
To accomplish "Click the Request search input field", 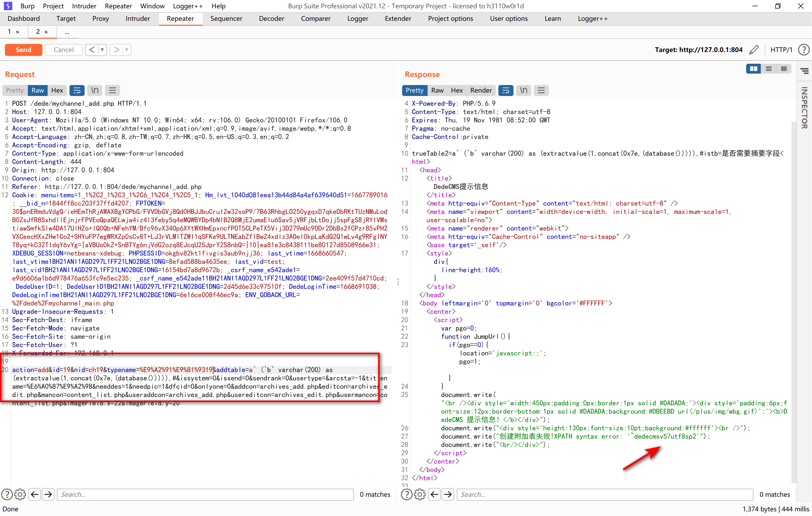I will click(205, 494).
